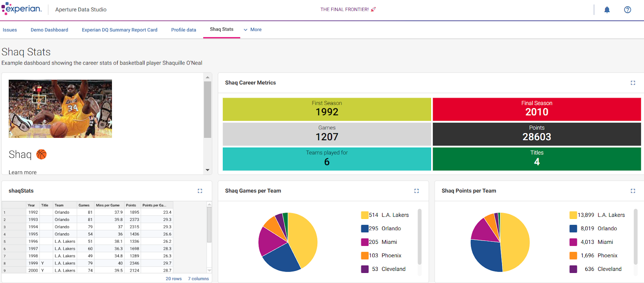Click the magenta Miami swatch in Points legend
Screen dimensions: 644x283
coord(573,242)
